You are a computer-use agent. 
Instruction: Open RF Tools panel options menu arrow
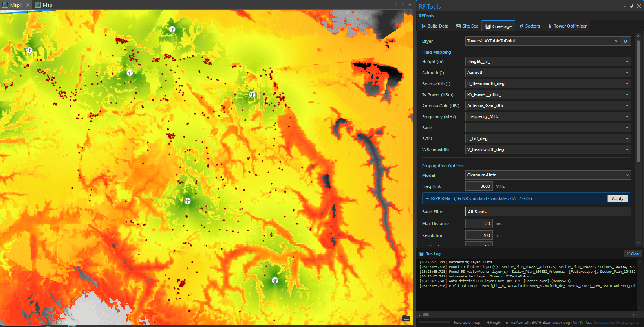[x=624, y=6]
